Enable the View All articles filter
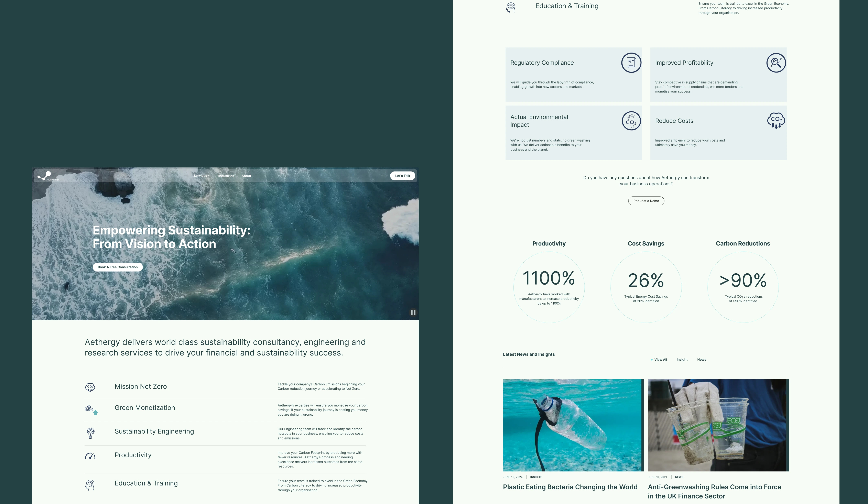868x504 pixels. (x=660, y=359)
